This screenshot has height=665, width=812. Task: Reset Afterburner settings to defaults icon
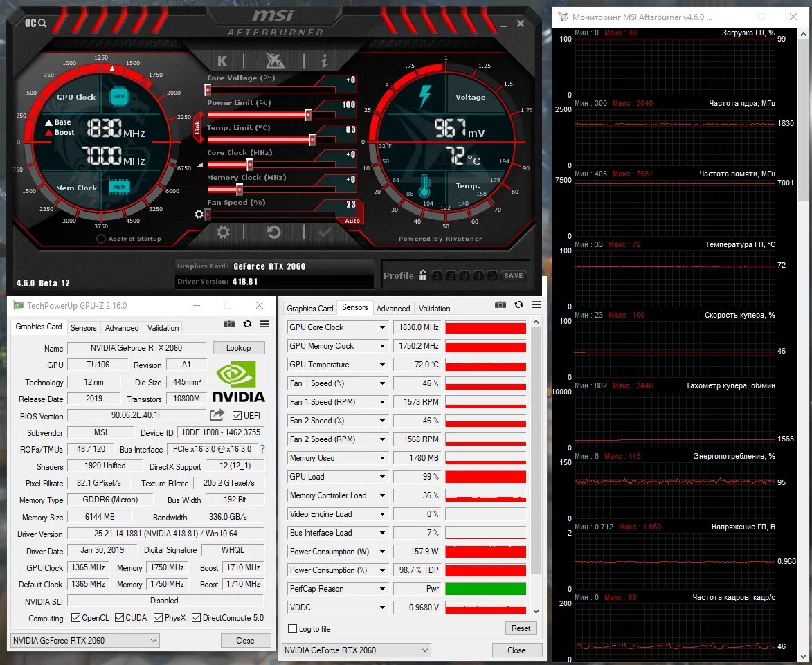tap(274, 232)
